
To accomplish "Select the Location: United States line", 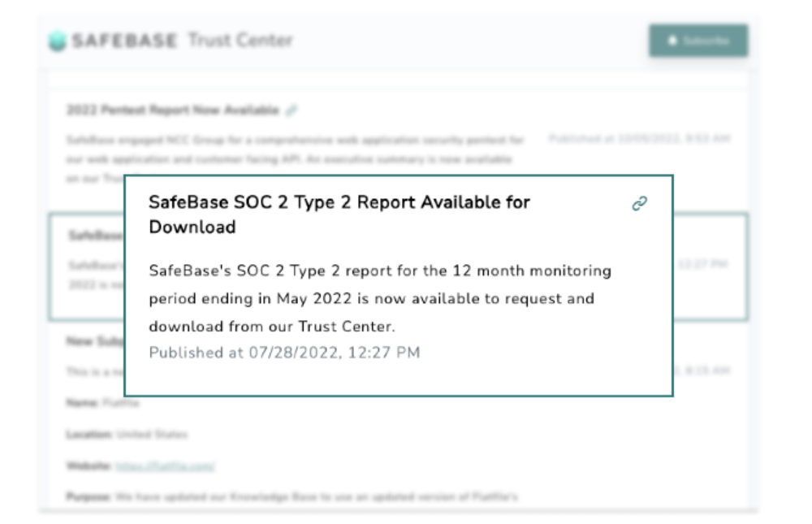I will point(126,435).
